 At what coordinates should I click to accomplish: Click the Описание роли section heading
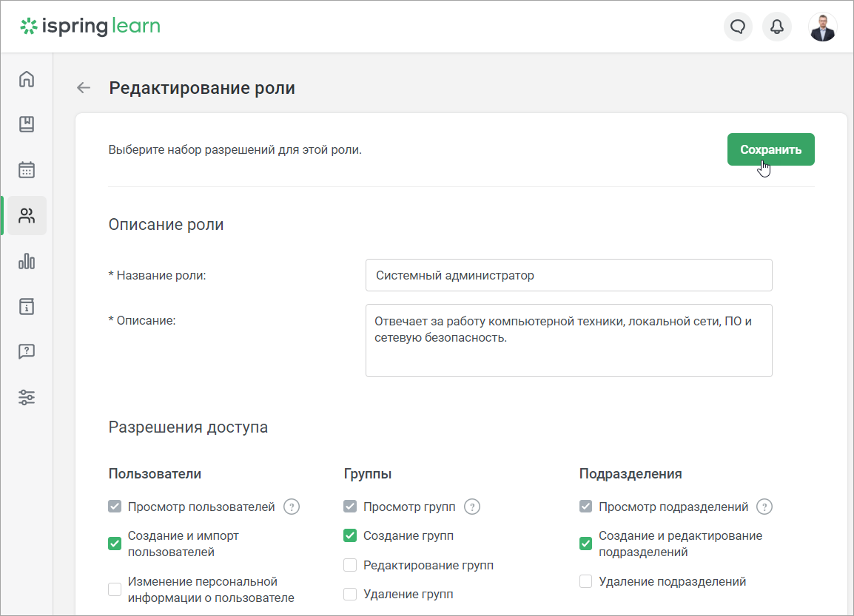click(166, 225)
